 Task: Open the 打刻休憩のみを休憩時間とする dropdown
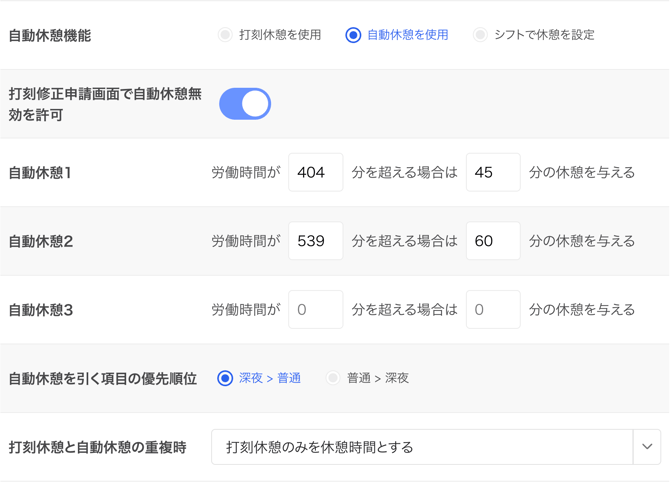tap(421, 447)
